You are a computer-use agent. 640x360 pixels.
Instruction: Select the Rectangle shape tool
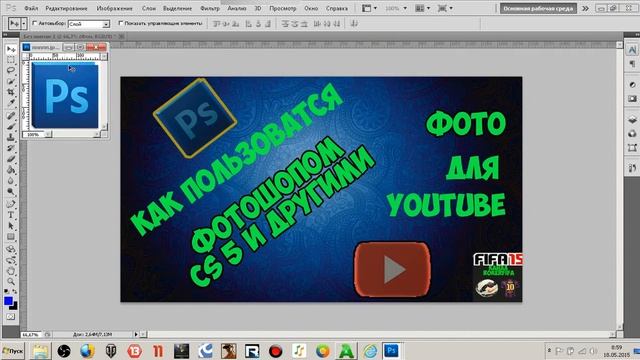(11, 236)
